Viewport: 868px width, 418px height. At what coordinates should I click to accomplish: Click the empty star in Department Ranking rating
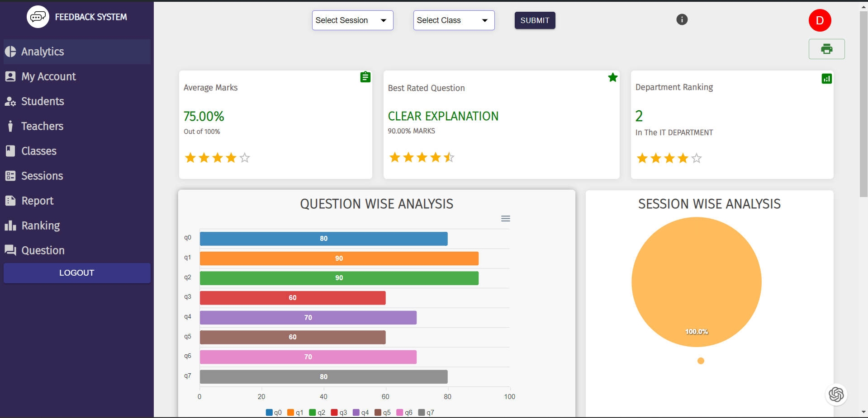(x=697, y=158)
